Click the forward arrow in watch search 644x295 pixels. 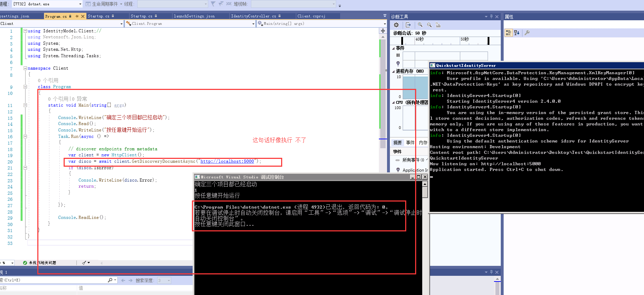[130, 280]
